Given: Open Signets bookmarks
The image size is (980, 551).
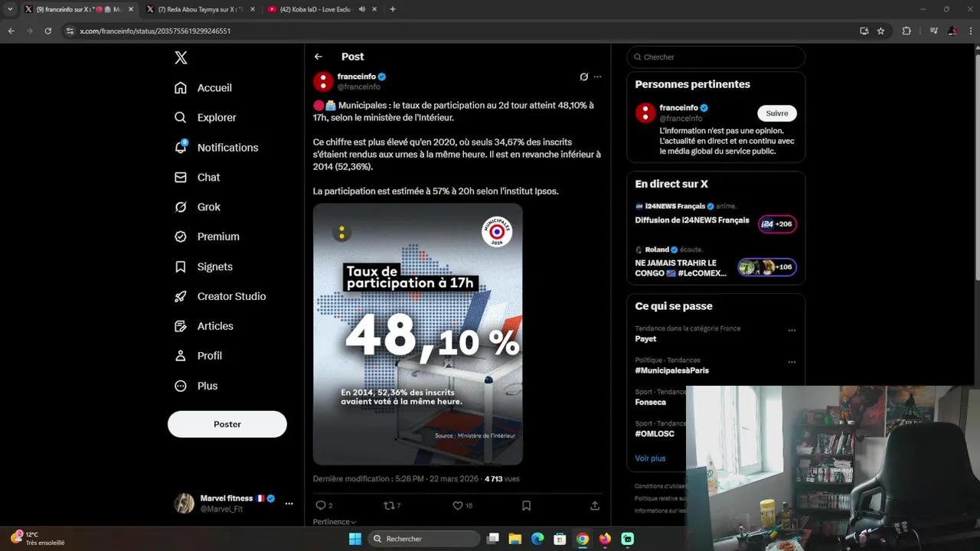Looking at the screenshot, I should tap(204, 267).
